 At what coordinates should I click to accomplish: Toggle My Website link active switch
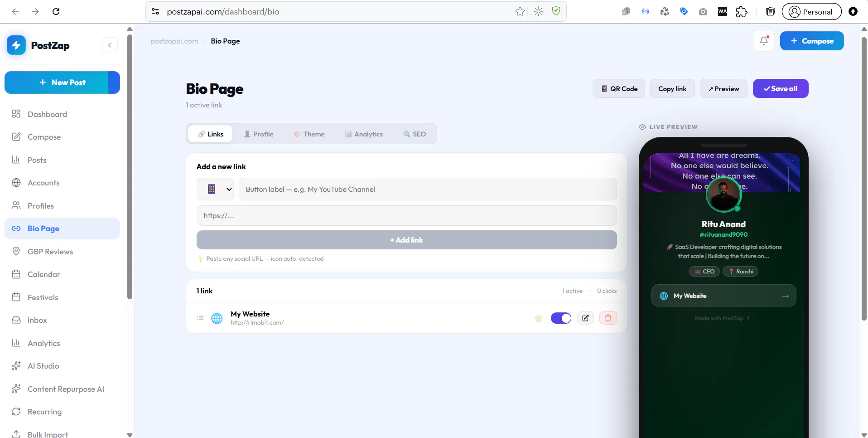click(x=561, y=318)
